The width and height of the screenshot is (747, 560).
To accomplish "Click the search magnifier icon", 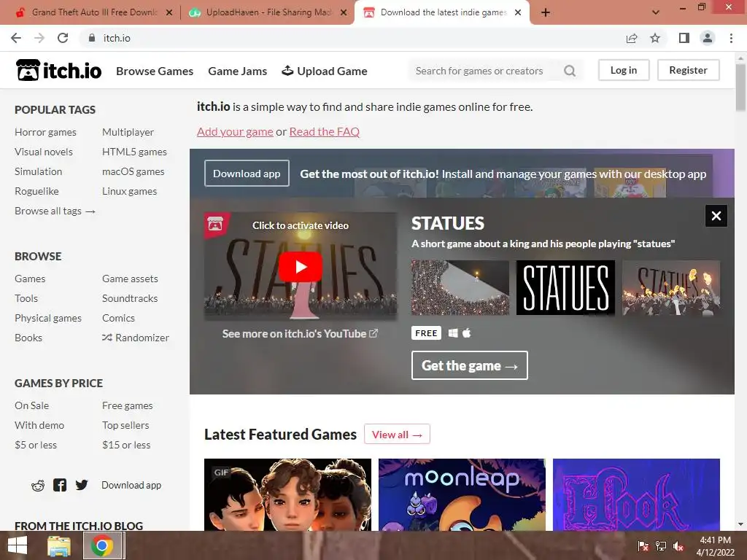I will (569, 71).
